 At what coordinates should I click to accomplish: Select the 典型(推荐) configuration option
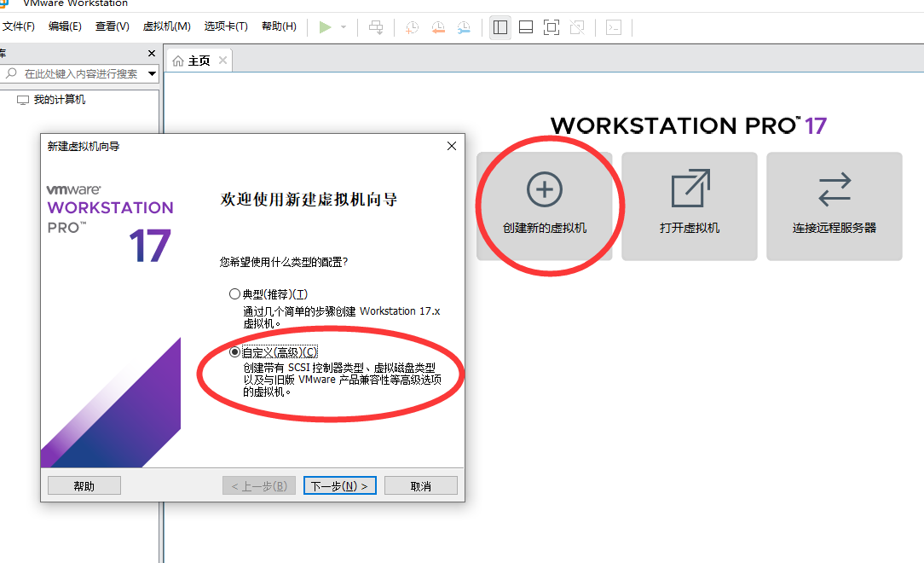[x=234, y=293]
